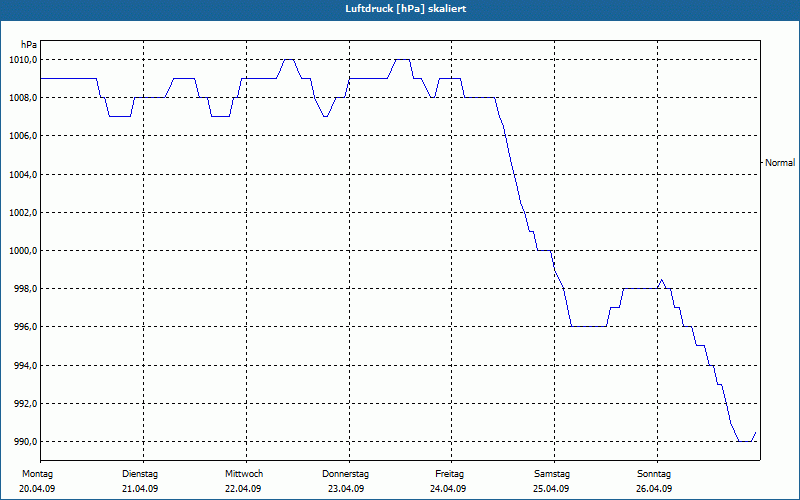
Task: Select the 'Montag' day label
Action: [x=37, y=474]
